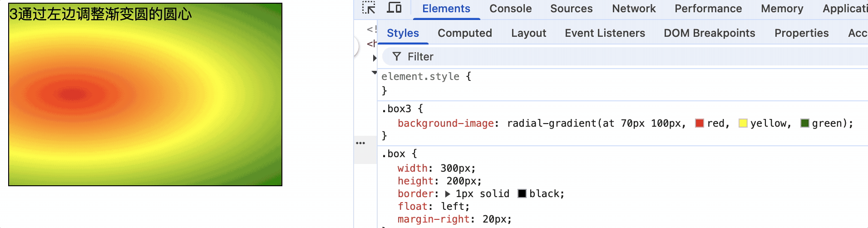This screenshot has height=228, width=868.
Task: Switch to the Computed styles tab
Action: 464,33
